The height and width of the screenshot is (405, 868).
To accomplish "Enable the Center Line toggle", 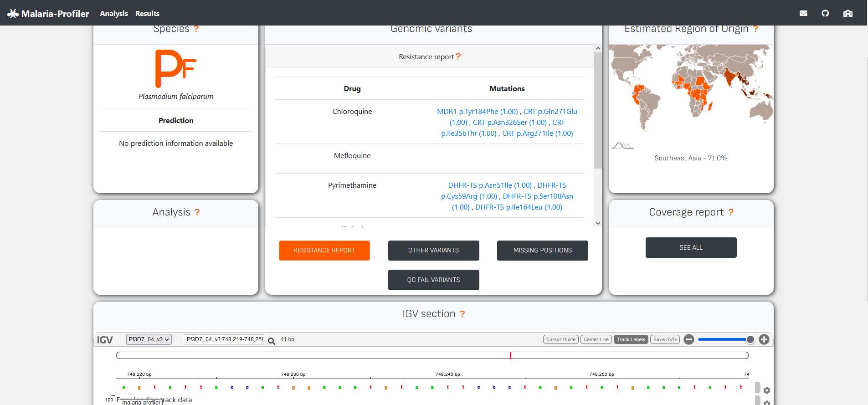I will tap(596, 339).
